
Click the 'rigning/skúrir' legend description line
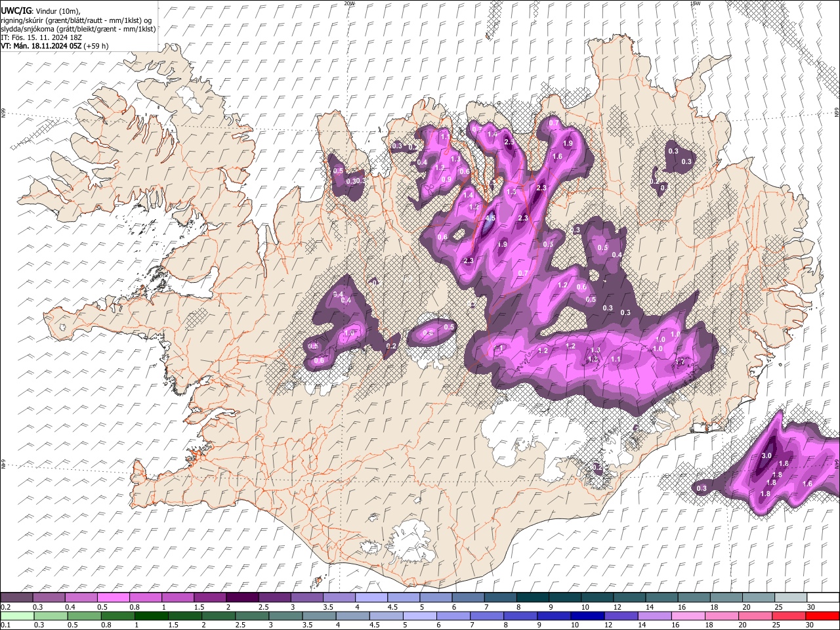coord(76,20)
